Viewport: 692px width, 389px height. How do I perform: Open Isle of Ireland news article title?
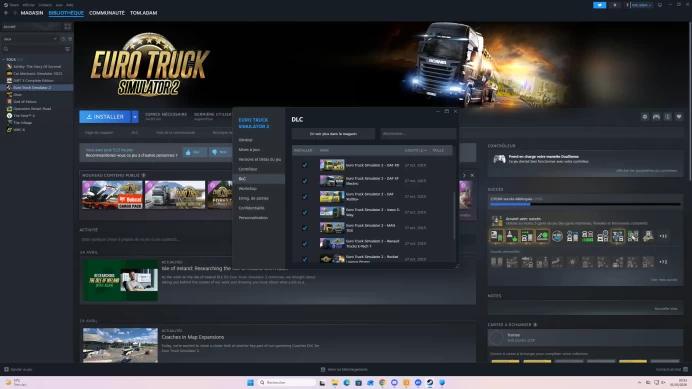pyautogui.click(x=225, y=268)
